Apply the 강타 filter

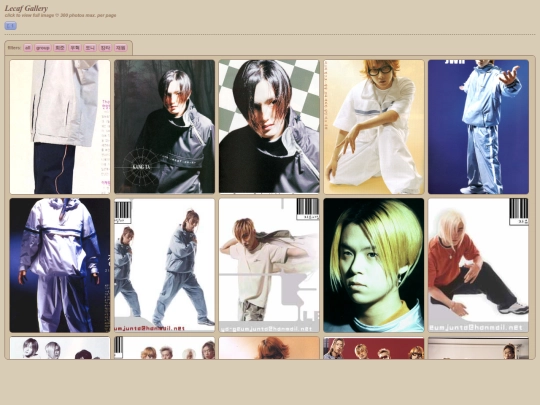pos(105,48)
